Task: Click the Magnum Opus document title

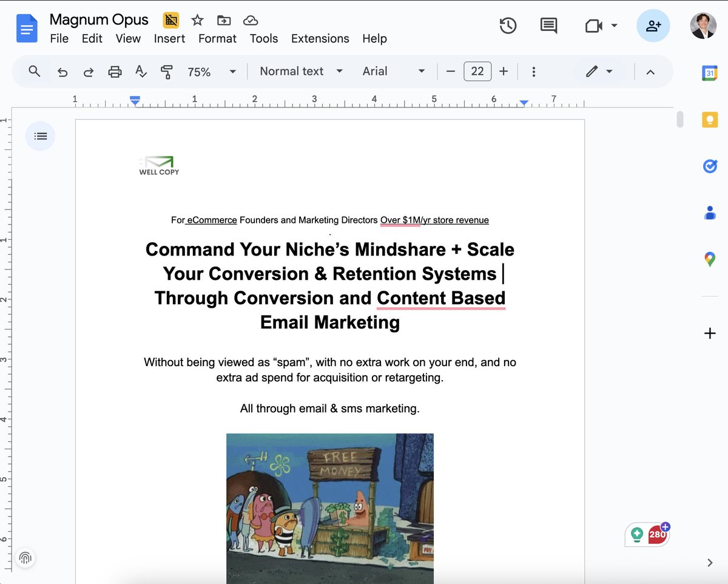Action: 99,19
